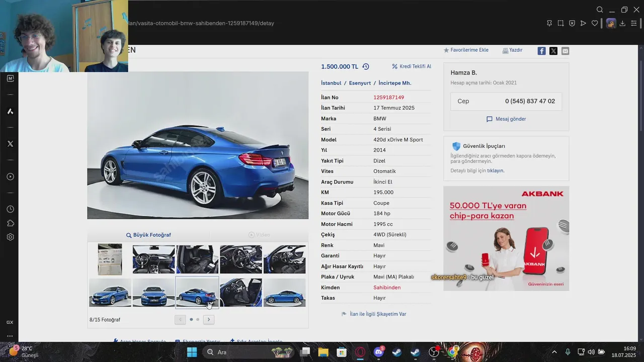The image size is (644, 362).
Task: Send message via Mesaj gönder
Action: 506,119
